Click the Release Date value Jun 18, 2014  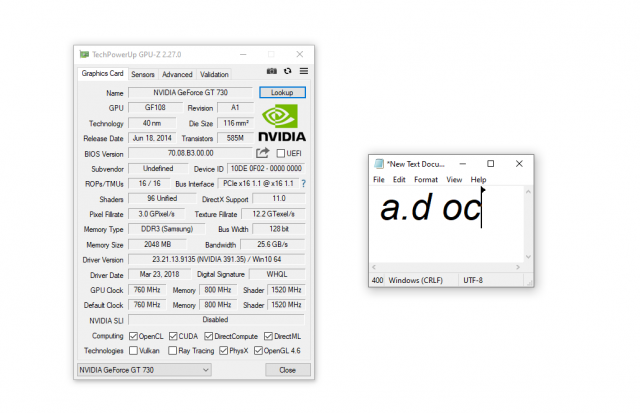[x=152, y=138]
